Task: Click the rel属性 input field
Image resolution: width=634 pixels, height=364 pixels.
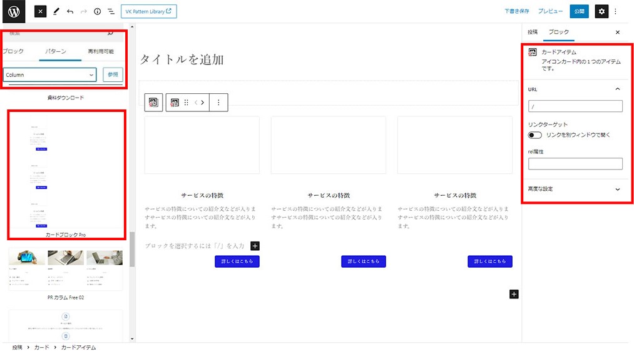Action: (x=575, y=164)
